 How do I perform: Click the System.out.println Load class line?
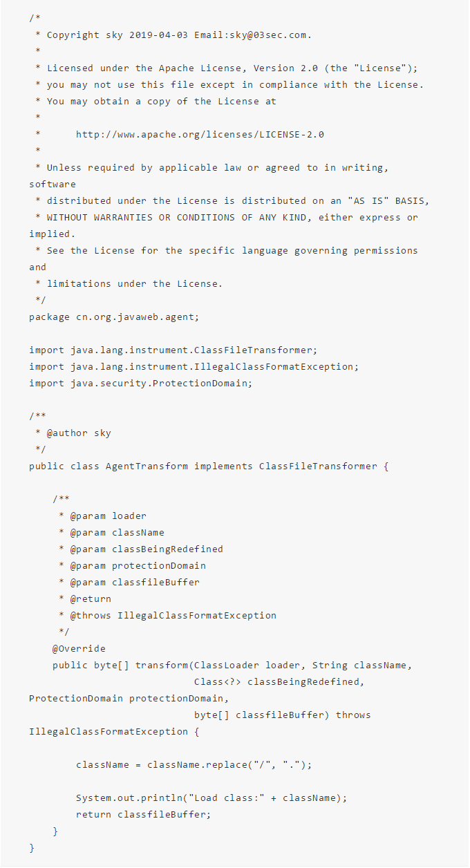211,798
